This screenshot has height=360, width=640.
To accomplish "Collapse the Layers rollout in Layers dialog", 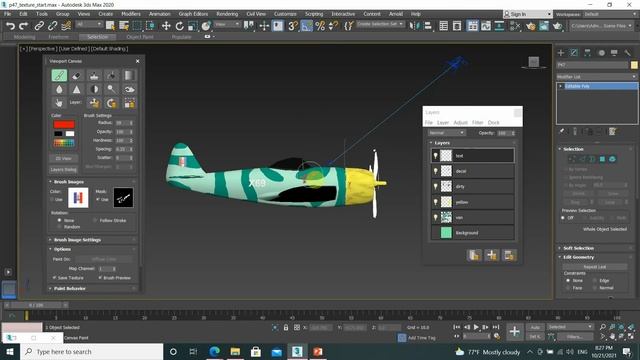I will point(442,143).
